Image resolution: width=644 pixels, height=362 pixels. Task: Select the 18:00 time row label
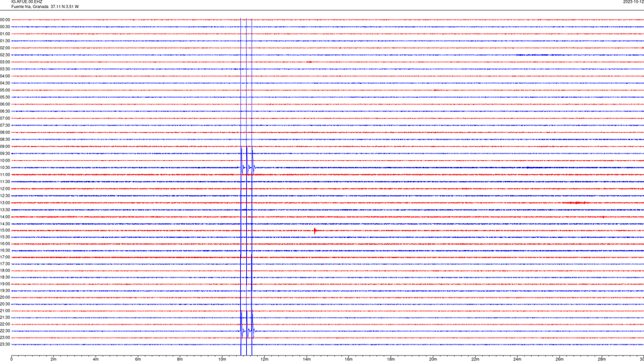point(5,270)
